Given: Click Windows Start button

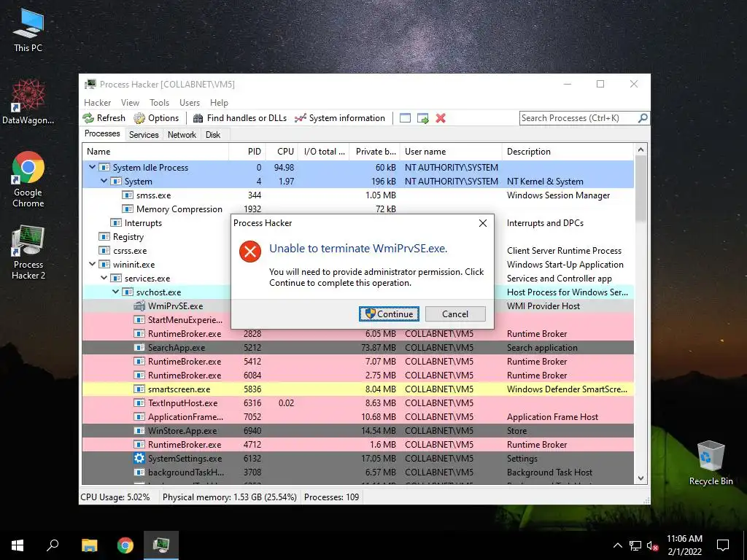Looking at the screenshot, I should [x=18, y=545].
